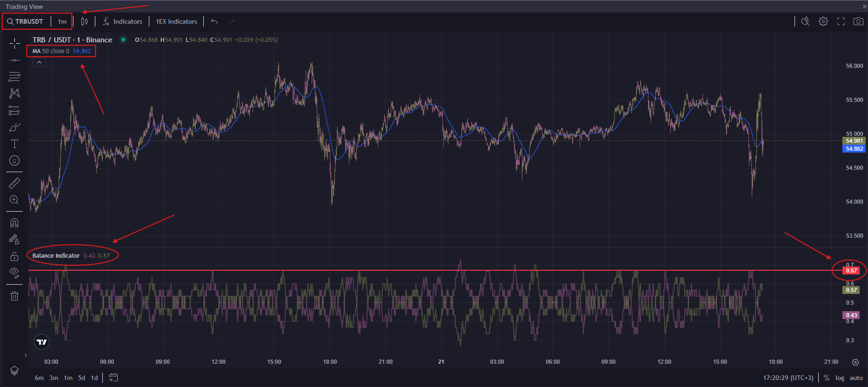Toggle log scale button
The height and width of the screenshot is (387, 868).
(840, 378)
